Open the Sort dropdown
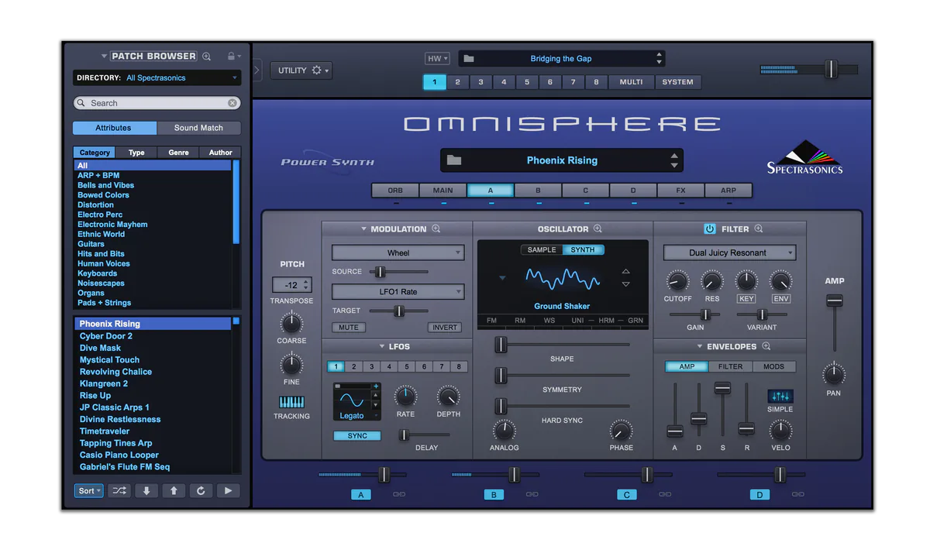 point(89,490)
